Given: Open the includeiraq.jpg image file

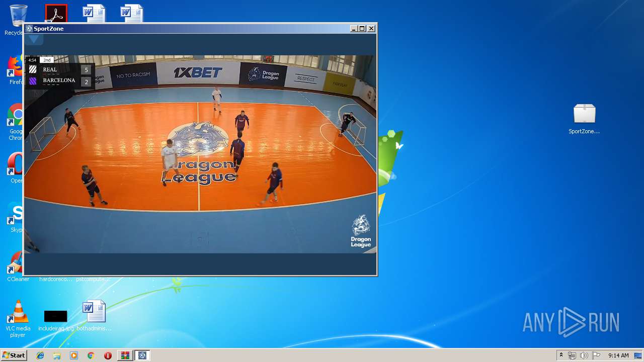Looking at the screenshot, I should (x=56, y=321).
